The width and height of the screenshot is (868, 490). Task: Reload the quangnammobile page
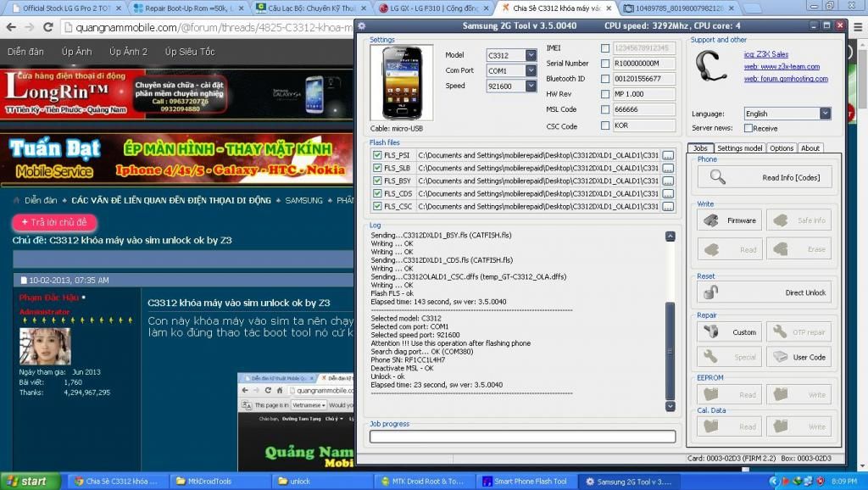(x=48, y=27)
